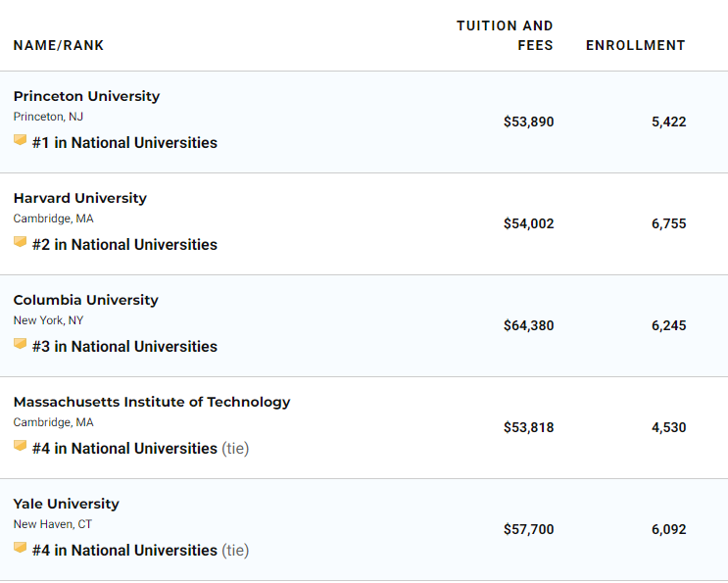Screen dimensions: 728x583
Task: Click "#2 in National Universities" ranking text
Action: coord(124,245)
